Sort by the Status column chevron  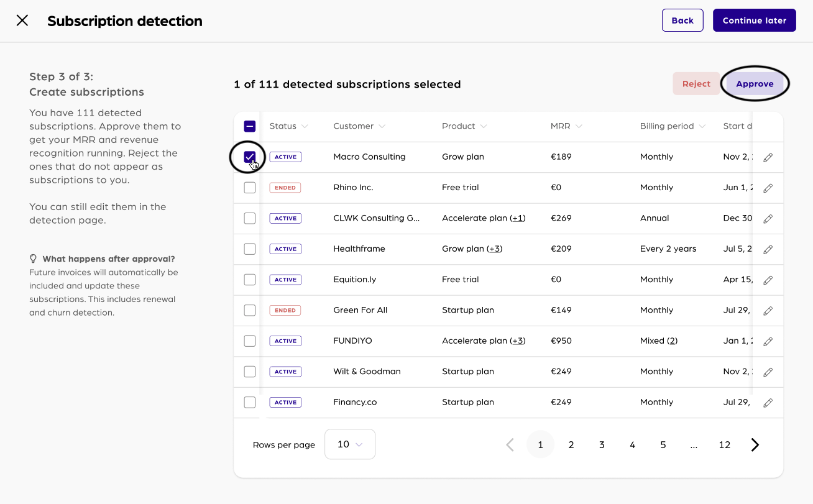305,126
